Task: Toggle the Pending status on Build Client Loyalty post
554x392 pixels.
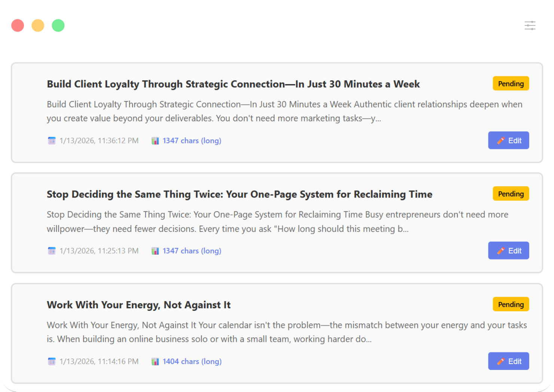Action: (511, 83)
